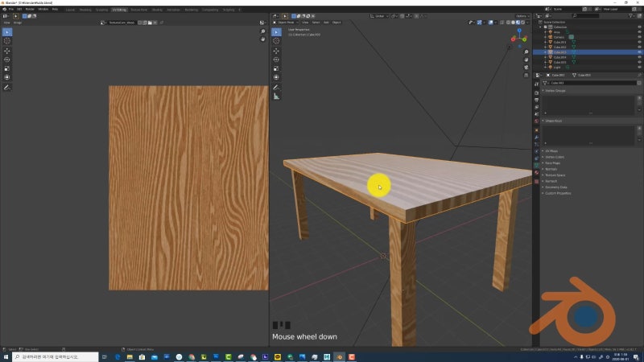This screenshot has height=362, width=644.
Task: Select the Move tool in the UV editor
Action: coord(7,51)
